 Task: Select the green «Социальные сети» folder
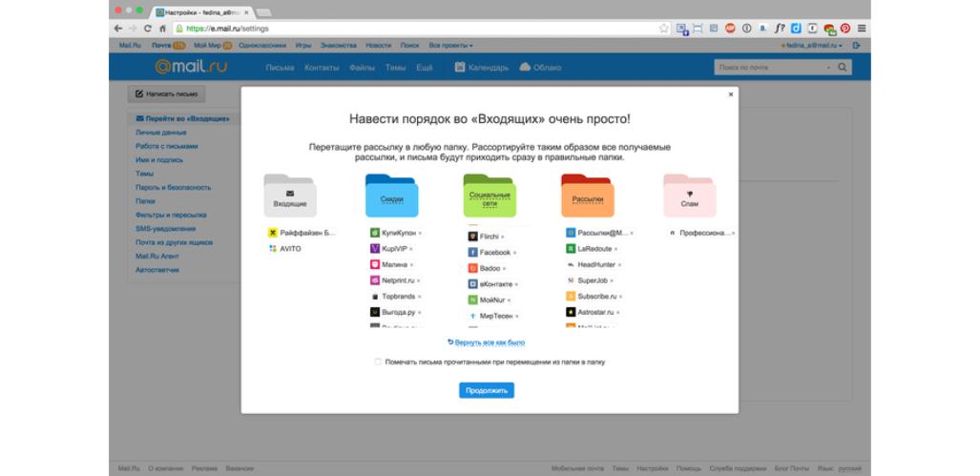(x=490, y=197)
